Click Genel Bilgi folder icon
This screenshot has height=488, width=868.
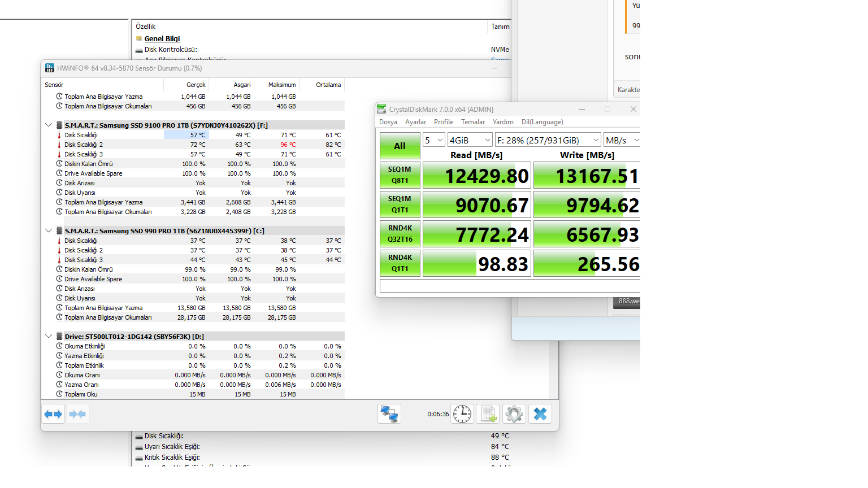[x=139, y=39]
